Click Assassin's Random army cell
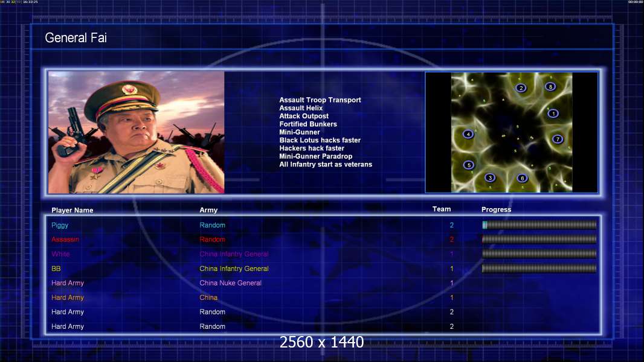 click(212, 240)
